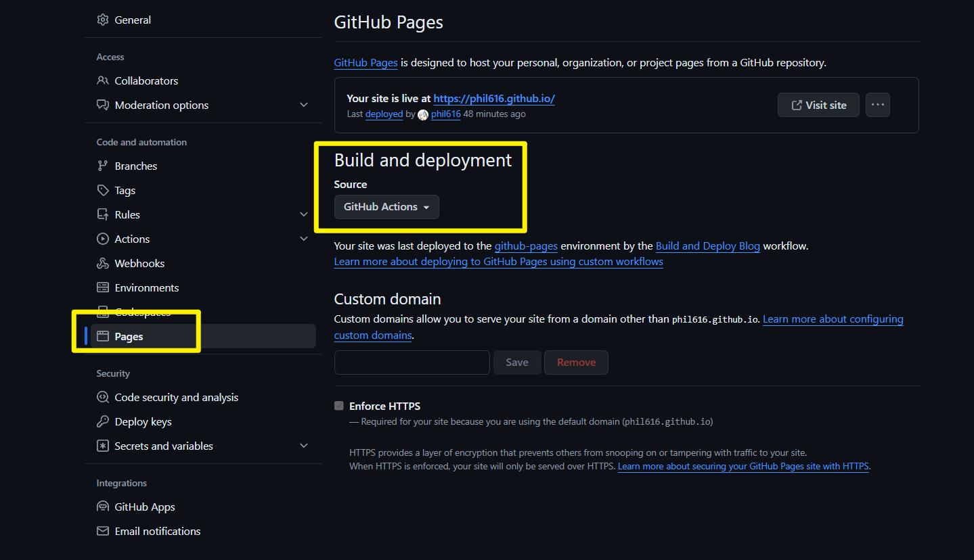Click the GitHub Pages intro link

click(366, 63)
